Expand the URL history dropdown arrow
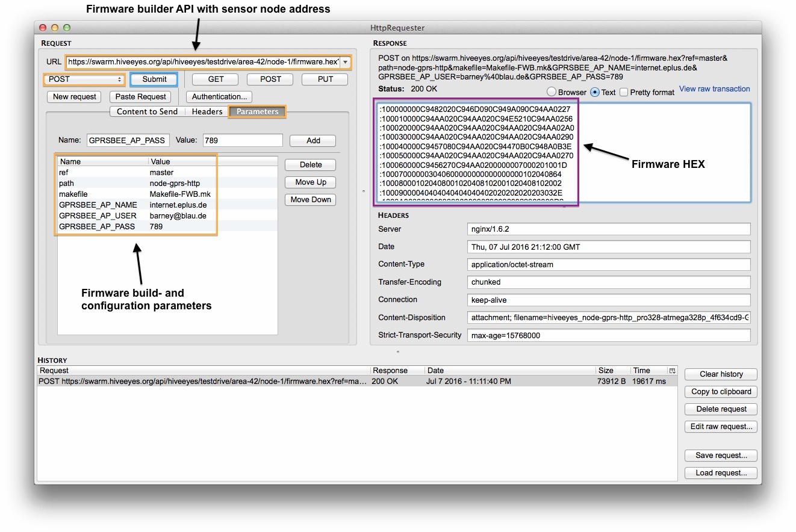796x532 pixels. (x=345, y=62)
